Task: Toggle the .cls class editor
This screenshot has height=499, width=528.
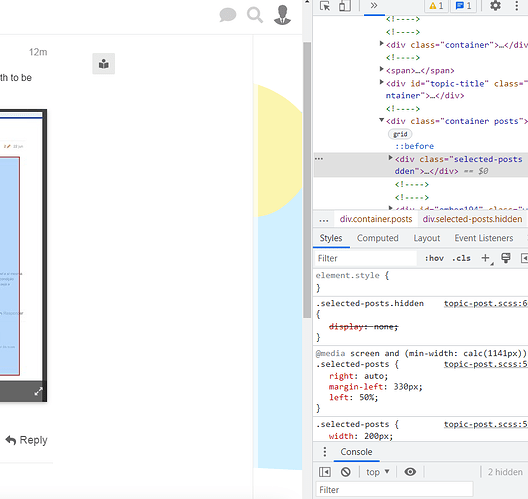Action: tap(461, 258)
